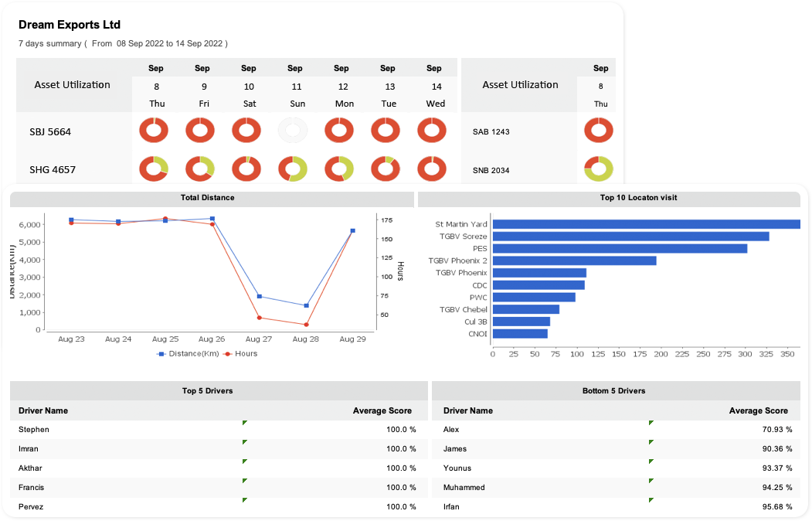Click the Dream Exports Ltd title
The height and width of the screenshot is (521, 812).
tap(70, 25)
